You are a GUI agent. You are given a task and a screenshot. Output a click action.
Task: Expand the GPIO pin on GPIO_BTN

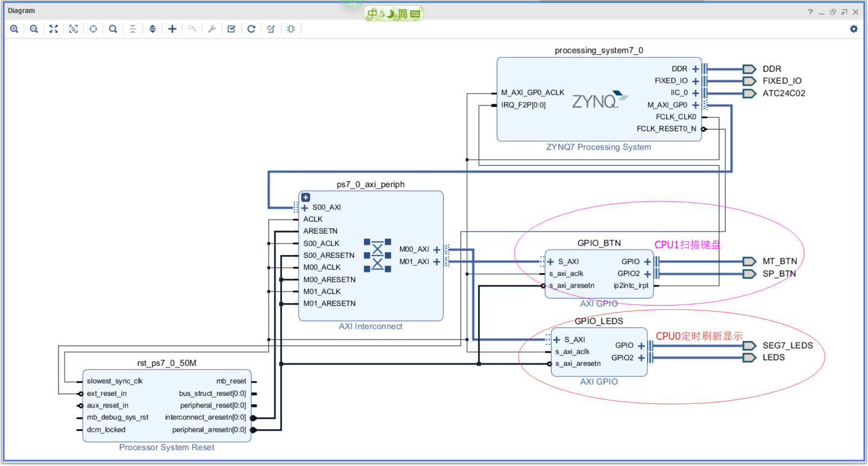tap(647, 261)
